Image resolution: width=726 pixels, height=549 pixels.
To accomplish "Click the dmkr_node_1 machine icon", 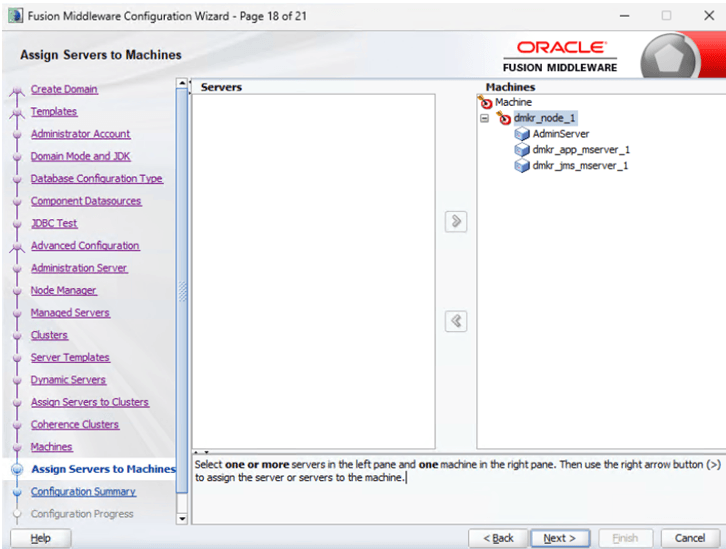I will (504, 118).
